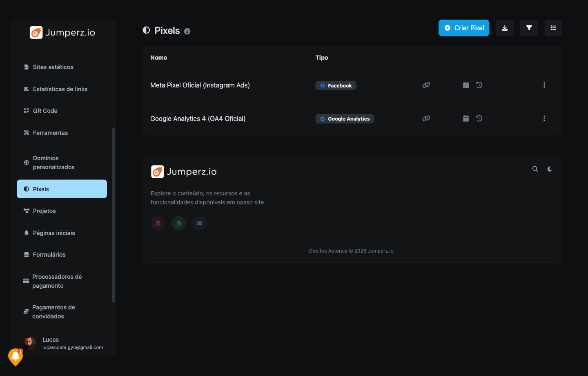The width and height of the screenshot is (588, 376).
Task: Open the Instagram social link
Action: [158, 223]
